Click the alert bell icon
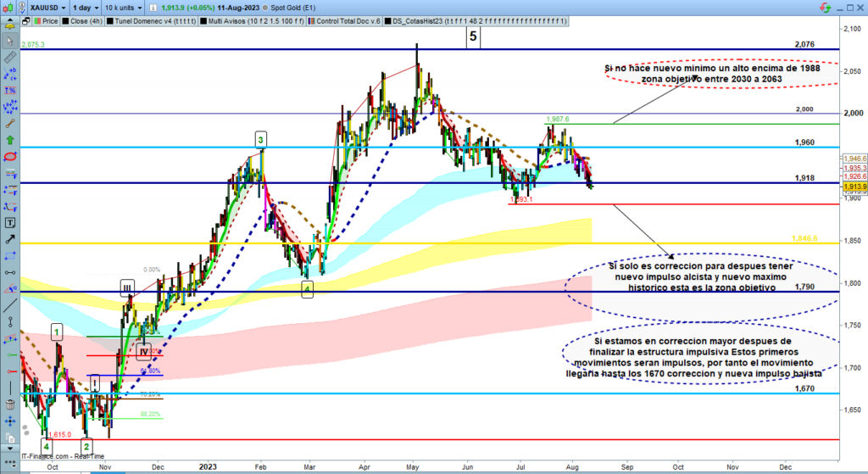868x474 pixels. click(10, 25)
